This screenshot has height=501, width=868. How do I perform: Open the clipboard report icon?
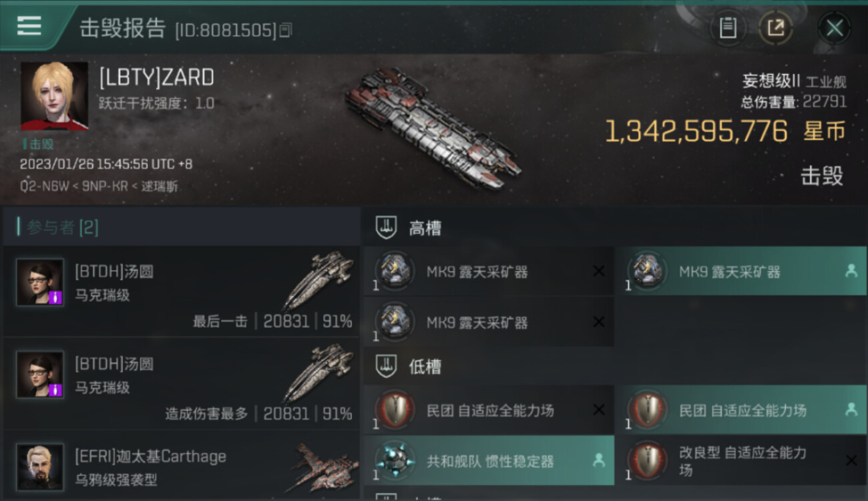point(728,28)
